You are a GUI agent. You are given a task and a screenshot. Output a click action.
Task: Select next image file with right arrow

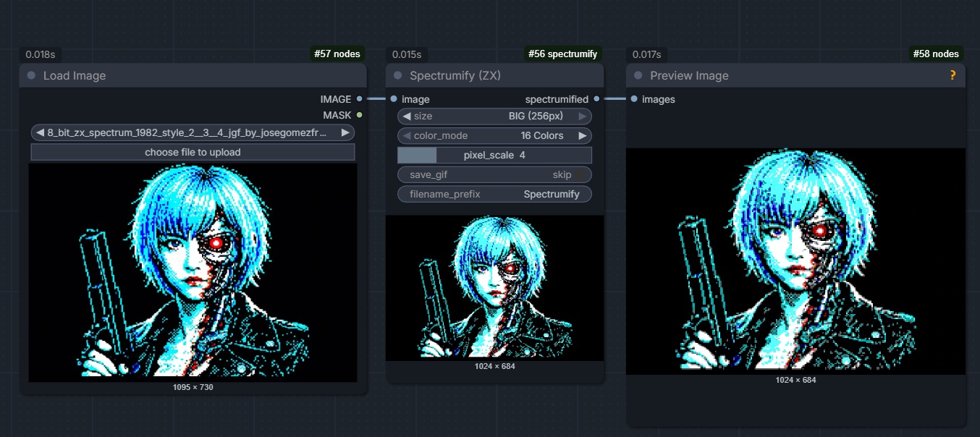(346, 132)
